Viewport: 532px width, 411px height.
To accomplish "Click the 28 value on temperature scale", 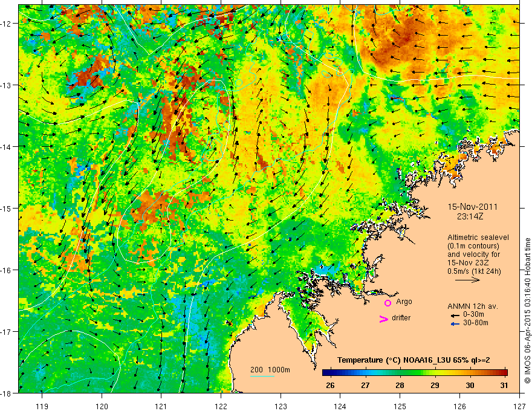I will pyautogui.click(x=400, y=385).
